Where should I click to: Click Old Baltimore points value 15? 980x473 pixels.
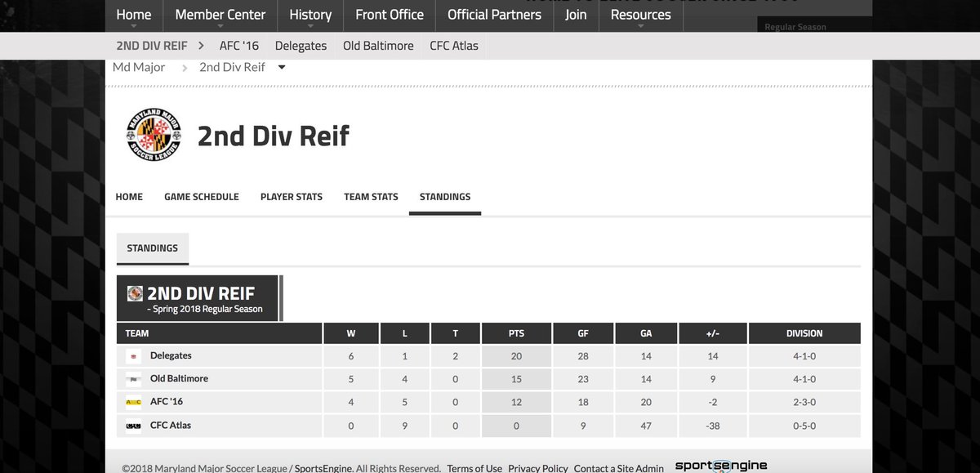516,379
